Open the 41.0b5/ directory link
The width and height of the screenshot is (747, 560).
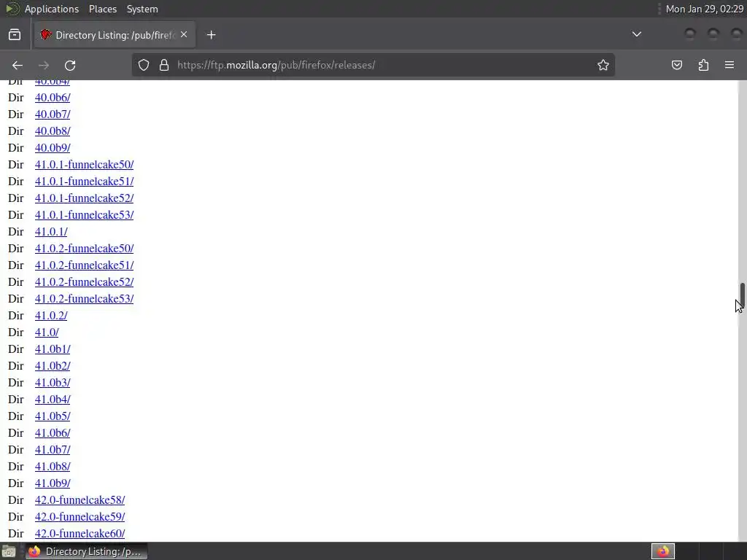[x=53, y=416]
